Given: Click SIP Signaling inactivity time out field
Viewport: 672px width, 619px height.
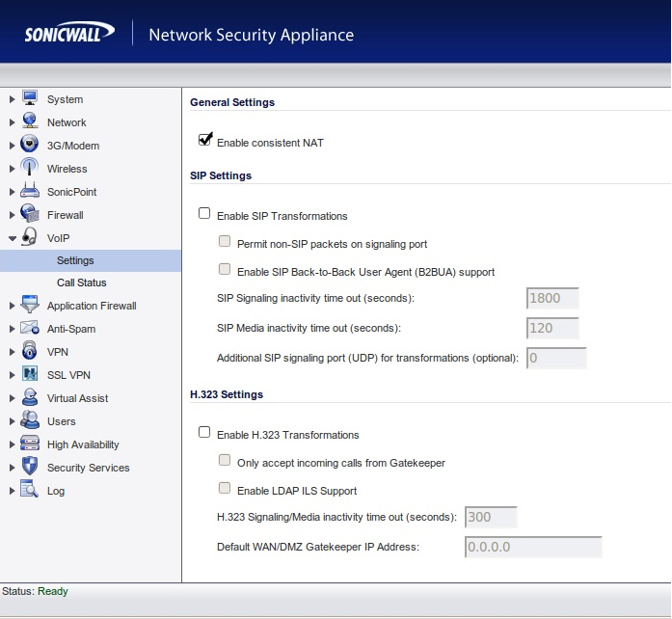Looking at the screenshot, I should pos(552,298).
